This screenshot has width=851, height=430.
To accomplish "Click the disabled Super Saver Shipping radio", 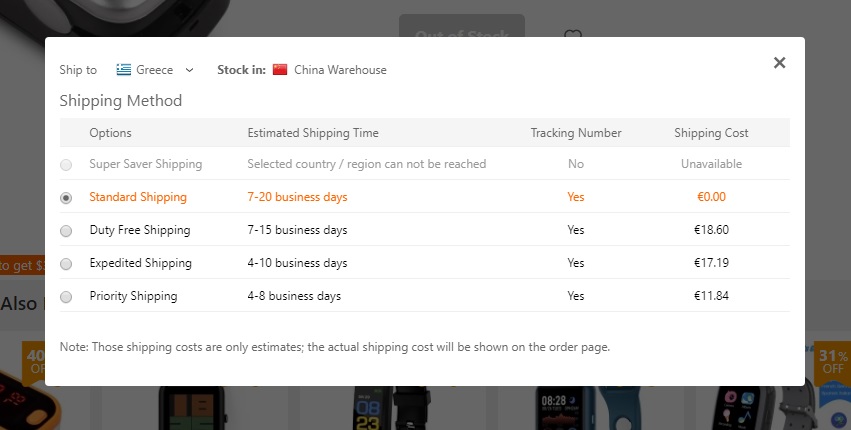I will pos(66,165).
